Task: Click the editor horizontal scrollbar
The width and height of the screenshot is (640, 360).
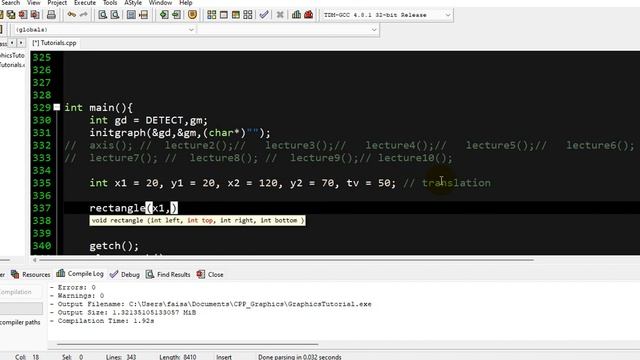Action: pyautogui.click(x=287, y=260)
